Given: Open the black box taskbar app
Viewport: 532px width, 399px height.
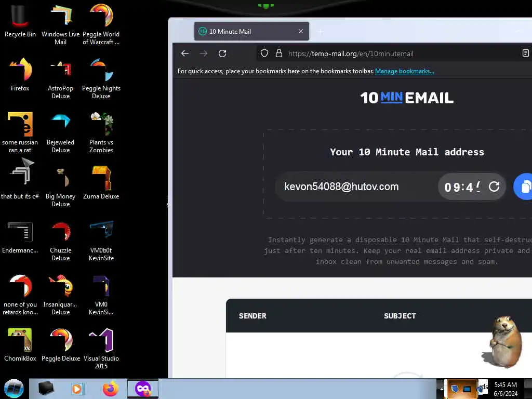Looking at the screenshot, I should (46, 389).
